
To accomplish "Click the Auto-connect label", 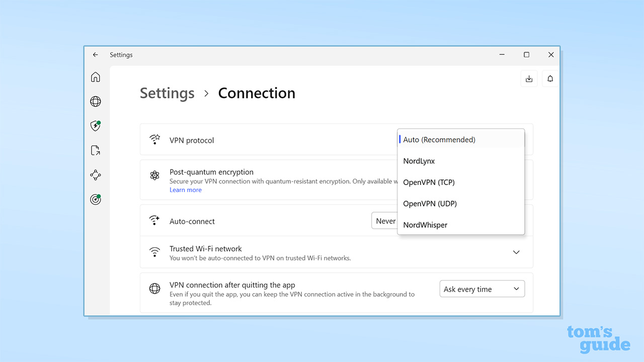I will 192,221.
